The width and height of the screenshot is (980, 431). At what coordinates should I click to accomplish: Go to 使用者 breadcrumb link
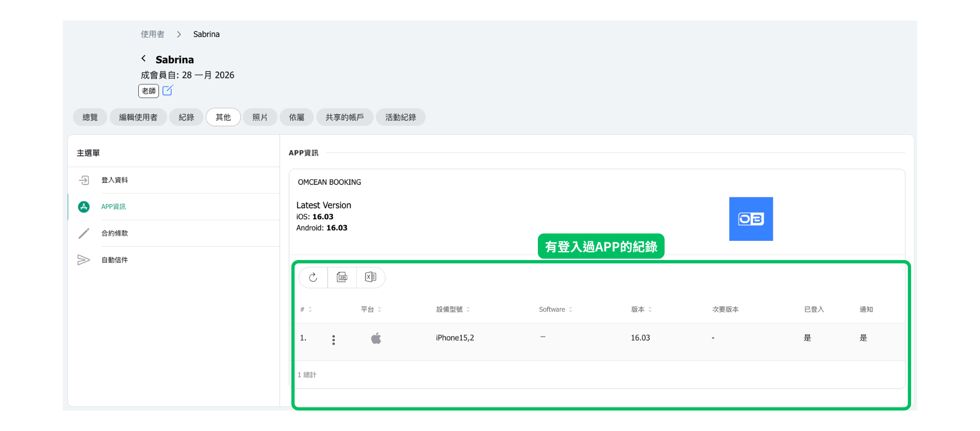click(x=152, y=34)
